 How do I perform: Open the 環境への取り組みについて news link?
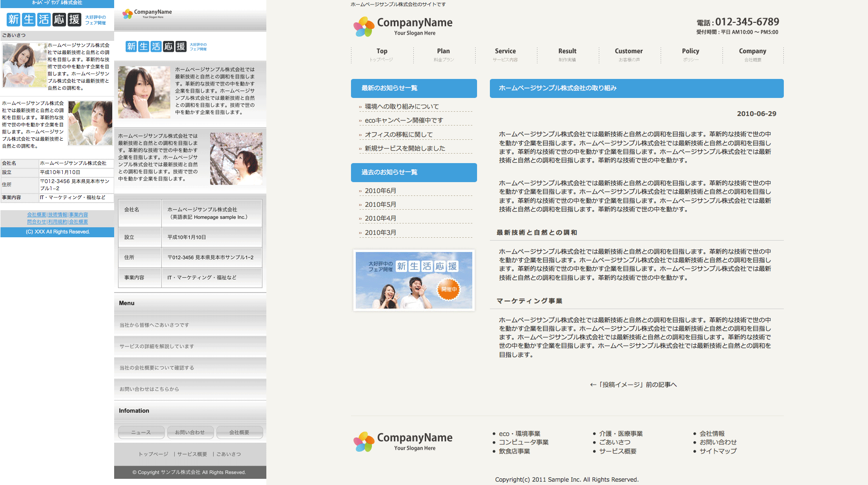[x=401, y=107]
